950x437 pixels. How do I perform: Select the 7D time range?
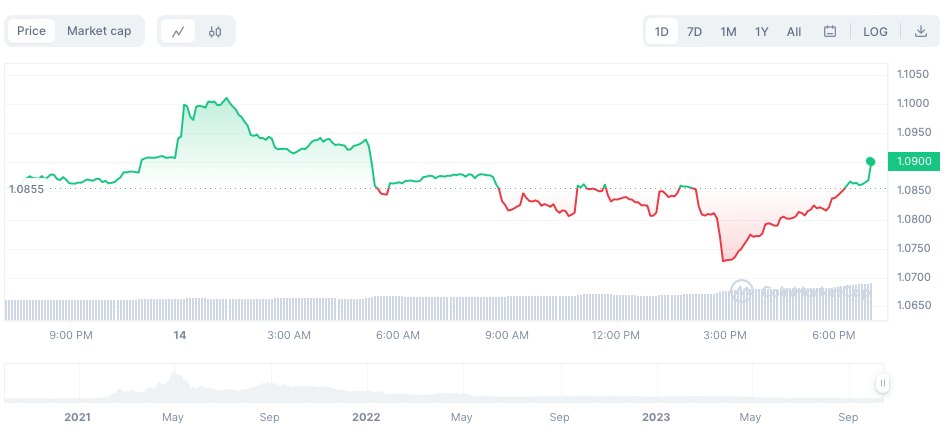[x=694, y=31]
